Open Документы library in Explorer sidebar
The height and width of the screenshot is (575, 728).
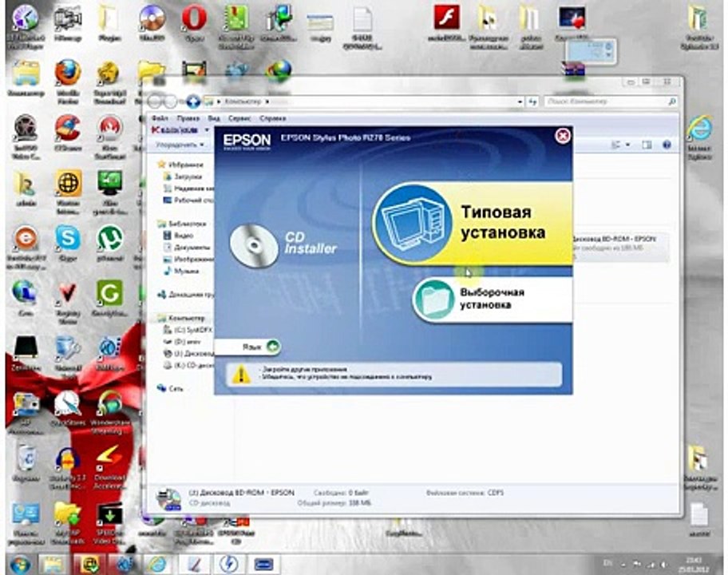pyautogui.click(x=192, y=247)
